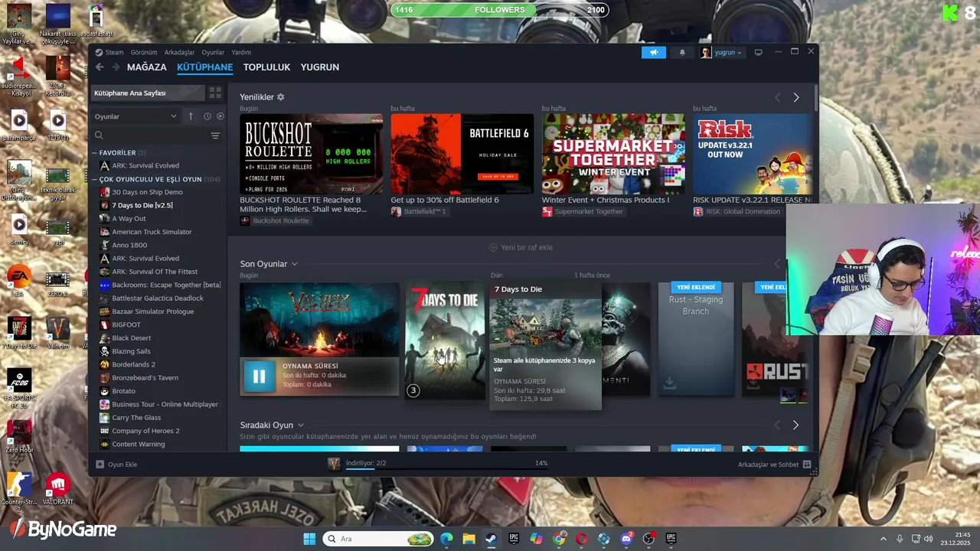Screen dimensions: 980x551
Task: Select Brotato in library list
Action: pos(123,391)
